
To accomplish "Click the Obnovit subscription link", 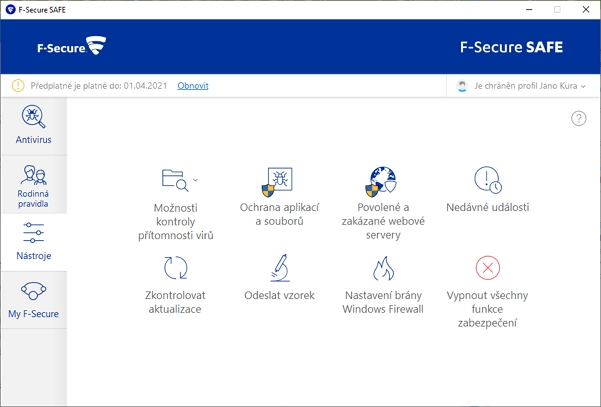I will [x=193, y=85].
